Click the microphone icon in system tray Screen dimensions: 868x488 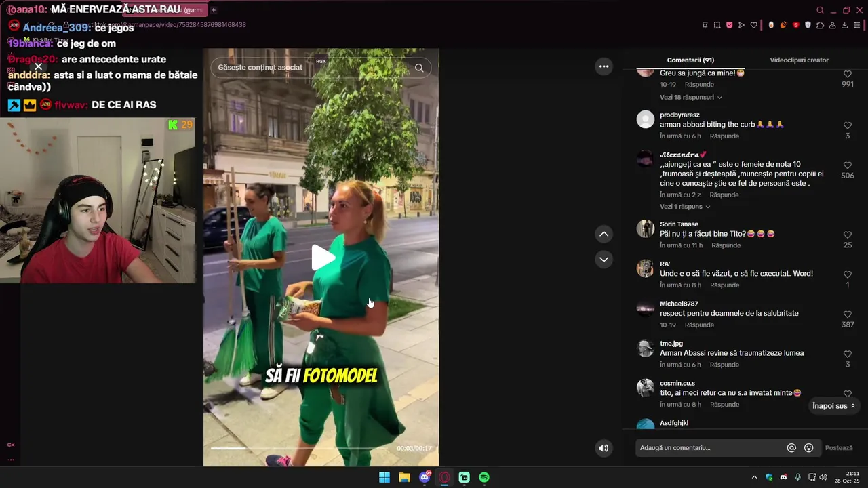(x=797, y=477)
